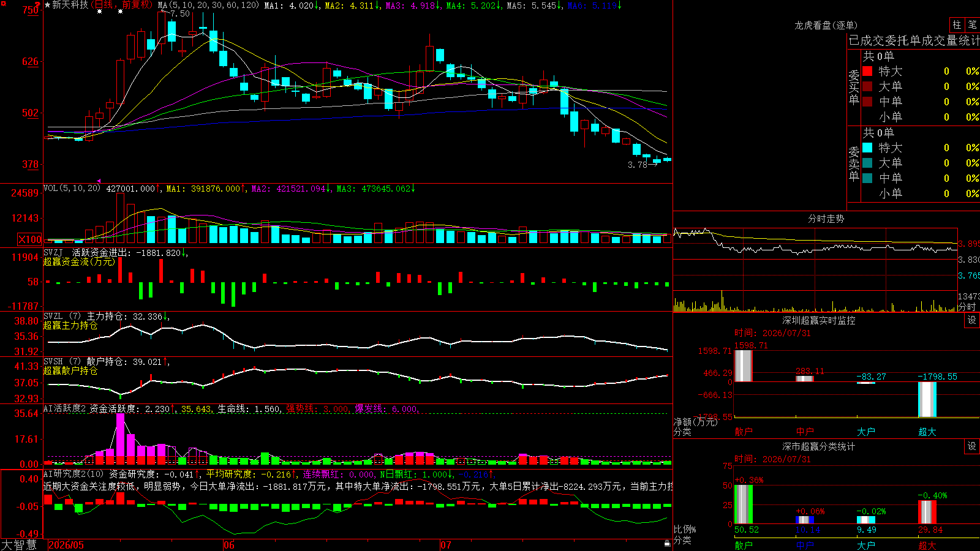Click 中户 category in 深圳超赢实时监控 chart
This screenshot has width=980, height=551.
pyautogui.click(x=805, y=432)
